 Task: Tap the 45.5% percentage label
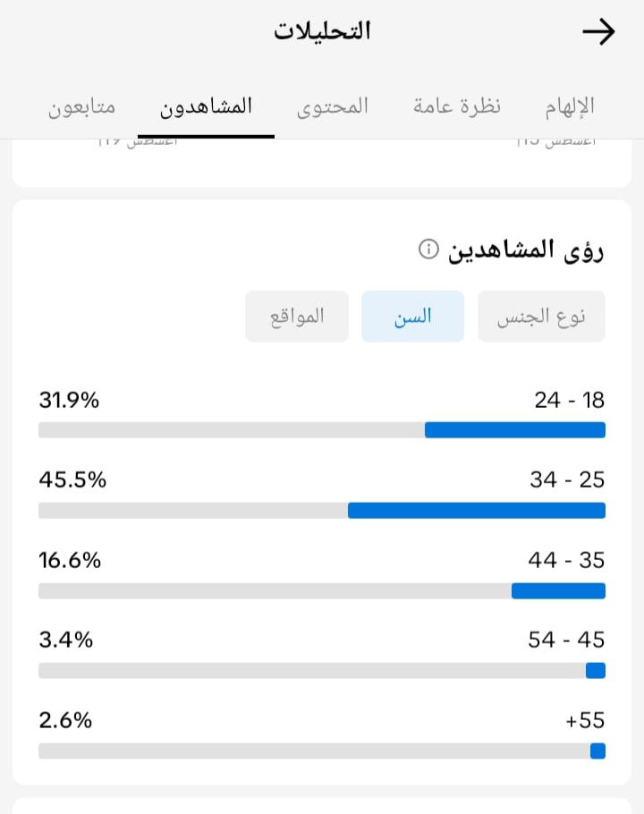coord(72,479)
